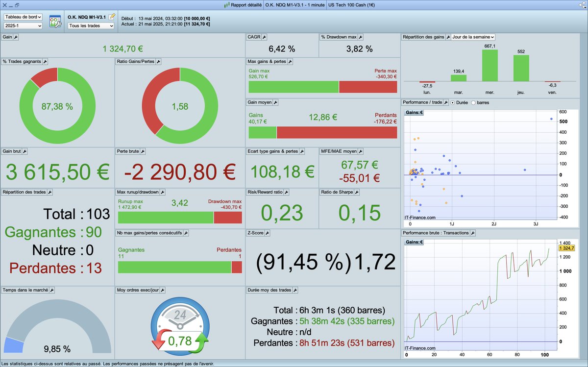Click the 139,4 Tuesday bar
Viewport: 588px width, 367px height.
459,78
